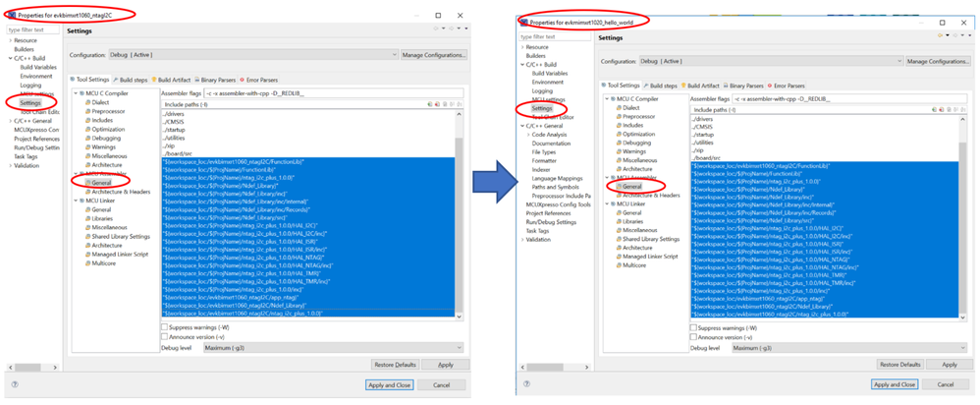Open Tool Settings tab in hello_world window

click(620, 86)
